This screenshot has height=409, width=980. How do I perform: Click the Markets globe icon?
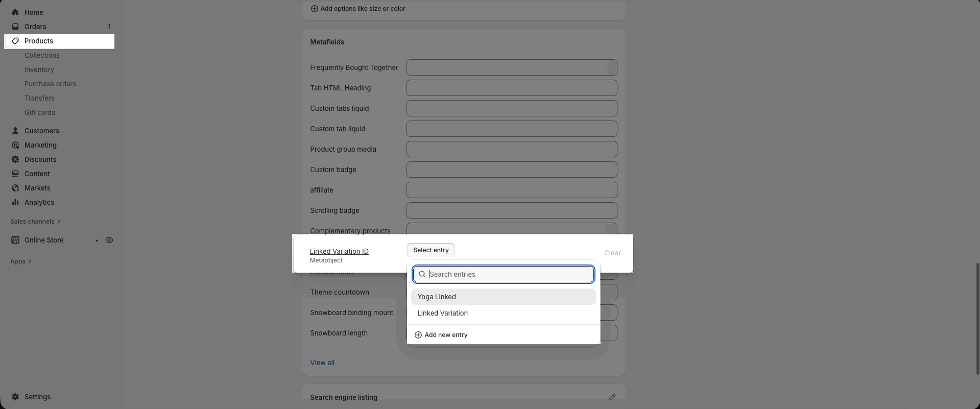15,188
